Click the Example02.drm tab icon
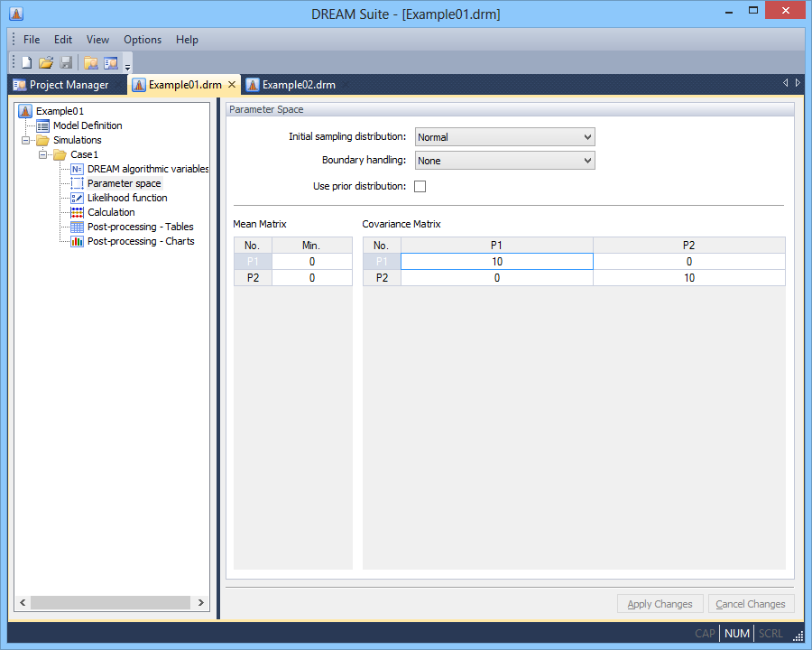 [x=253, y=85]
